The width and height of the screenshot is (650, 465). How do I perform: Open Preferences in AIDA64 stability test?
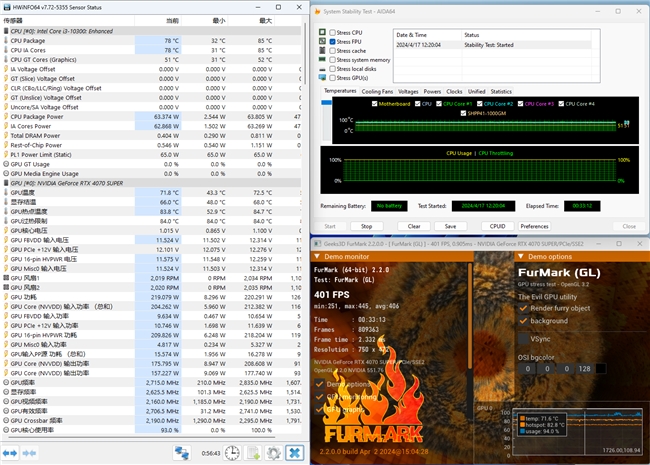coord(534,226)
